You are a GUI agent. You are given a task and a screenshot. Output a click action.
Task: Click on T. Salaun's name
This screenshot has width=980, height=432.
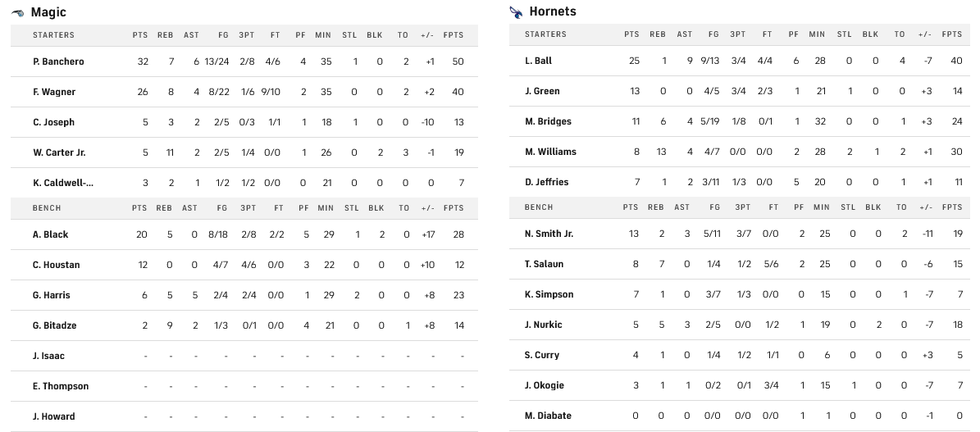click(x=544, y=264)
